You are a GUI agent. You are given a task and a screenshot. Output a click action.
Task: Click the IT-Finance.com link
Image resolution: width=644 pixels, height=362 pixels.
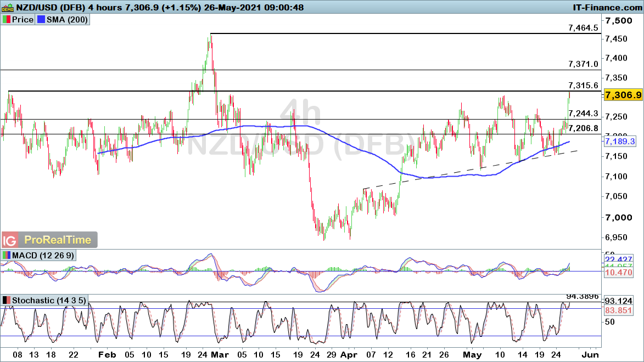[607, 7]
